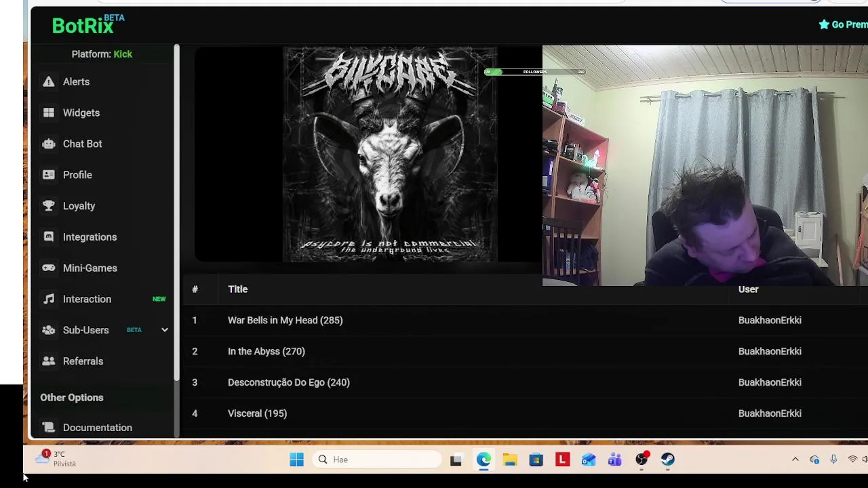Select song Desconstrução Do Ego (240)
This screenshot has height=488, width=868.
click(289, 382)
